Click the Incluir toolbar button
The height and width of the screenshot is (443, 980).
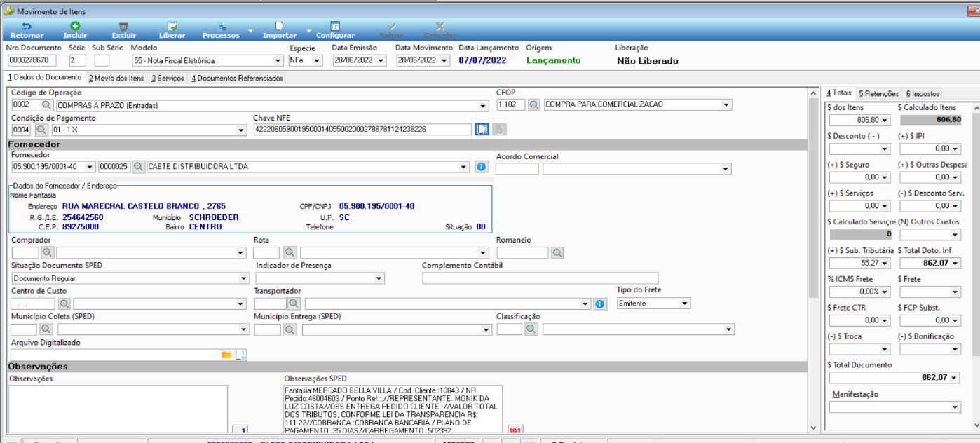click(x=75, y=30)
